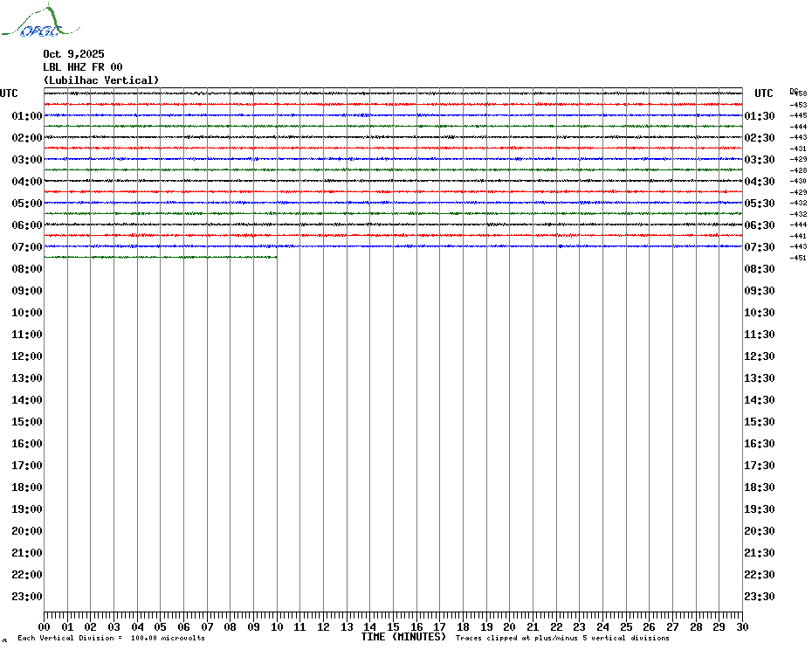Image resolution: width=812 pixels, height=650 pixels.
Task: Click the Lubilhac Vertical subtitle
Action: pyautogui.click(x=101, y=80)
